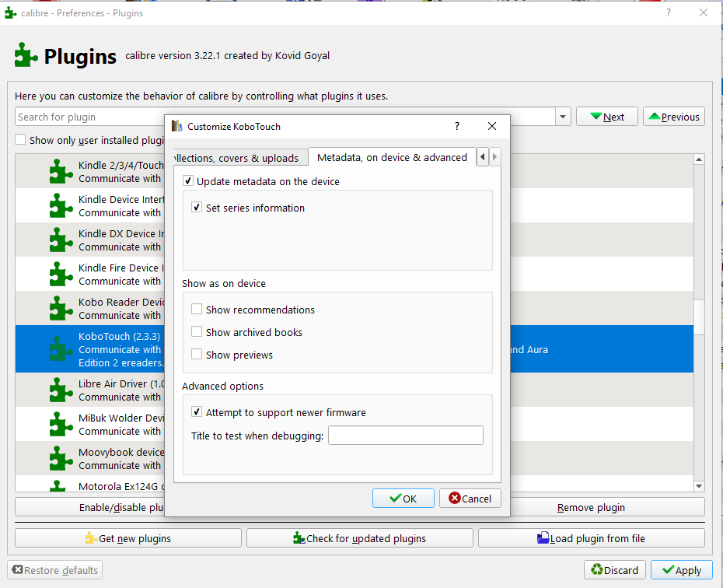Disable Attempt to support newer firmware

click(197, 411)
